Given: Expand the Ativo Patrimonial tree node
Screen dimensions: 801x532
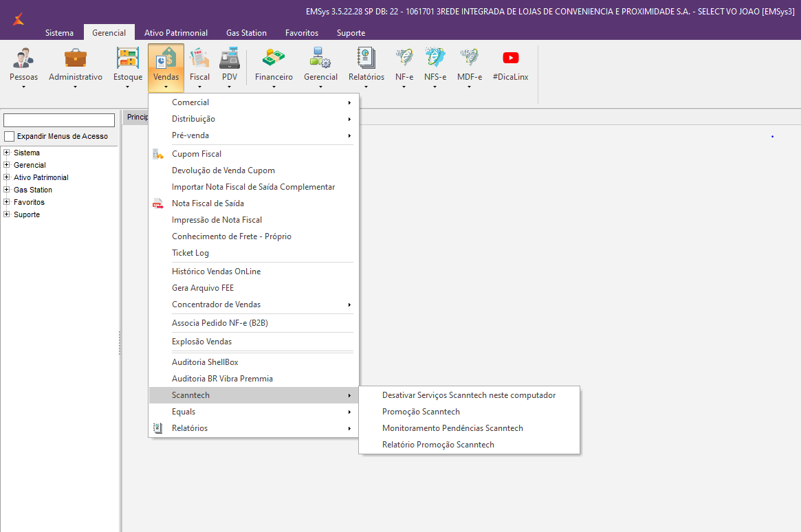Looking at the screenshot, I should pos(7,177).
